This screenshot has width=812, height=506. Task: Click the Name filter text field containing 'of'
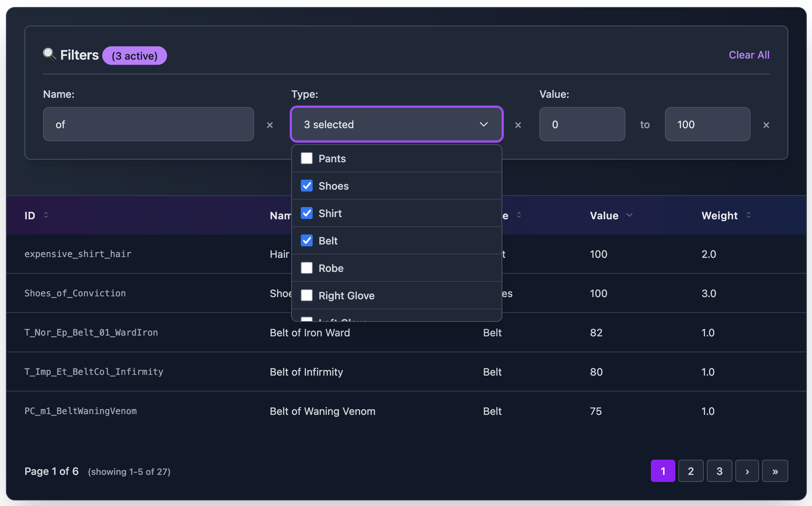148,124
